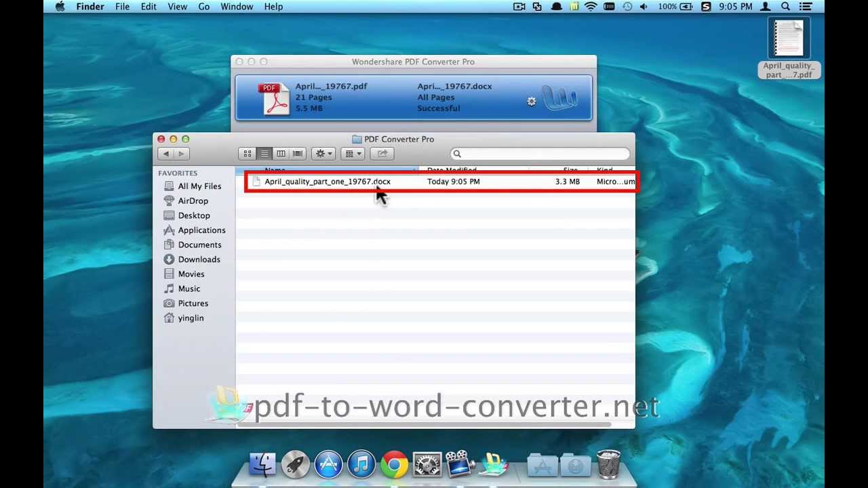Click the volume icon in menu bar
The image size is (868, 488).
pos(644,7)
